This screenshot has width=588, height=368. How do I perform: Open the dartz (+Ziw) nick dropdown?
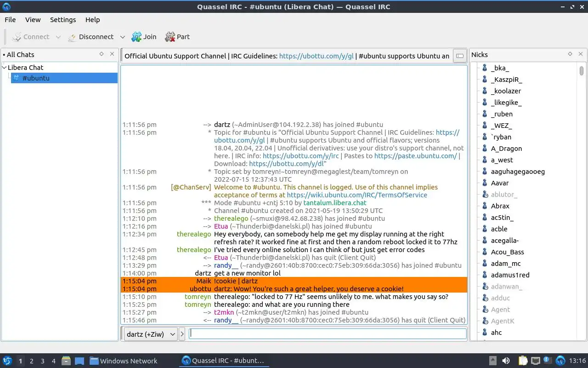(151, 334)
